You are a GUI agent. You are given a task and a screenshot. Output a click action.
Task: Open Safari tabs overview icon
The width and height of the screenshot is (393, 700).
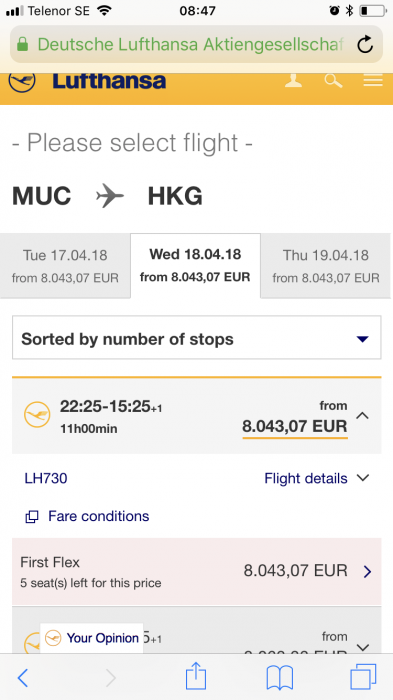(x=363, y=677)
